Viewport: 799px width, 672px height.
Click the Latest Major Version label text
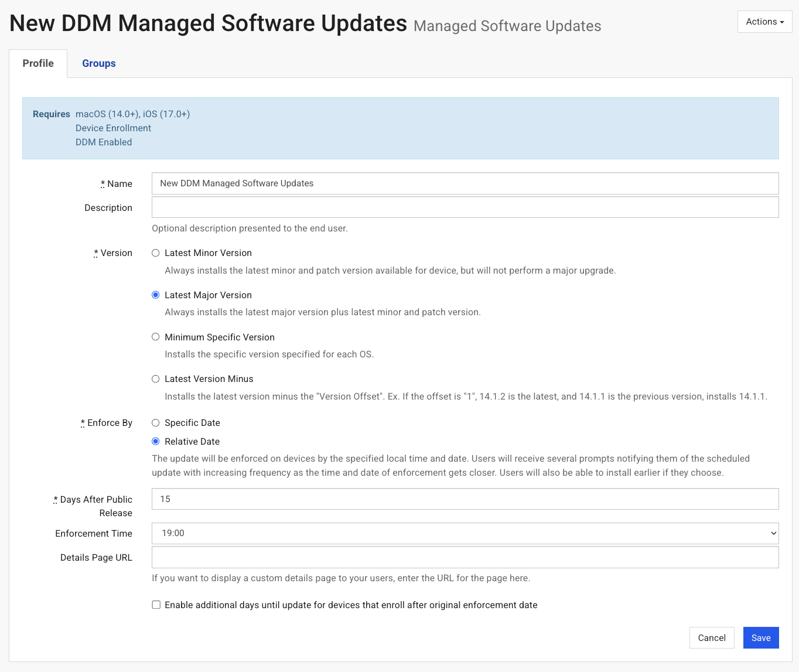point(208,295)
